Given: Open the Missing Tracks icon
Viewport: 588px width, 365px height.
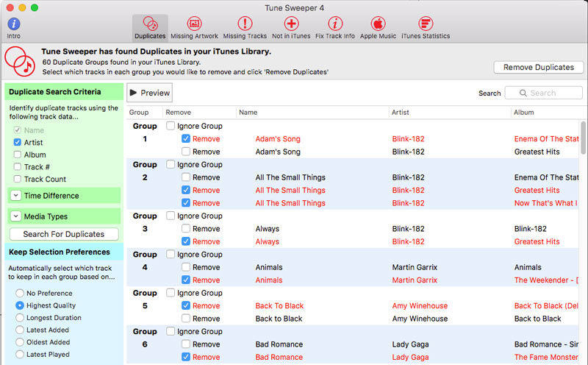Looking at the screenshot, I should click(245, 24).
